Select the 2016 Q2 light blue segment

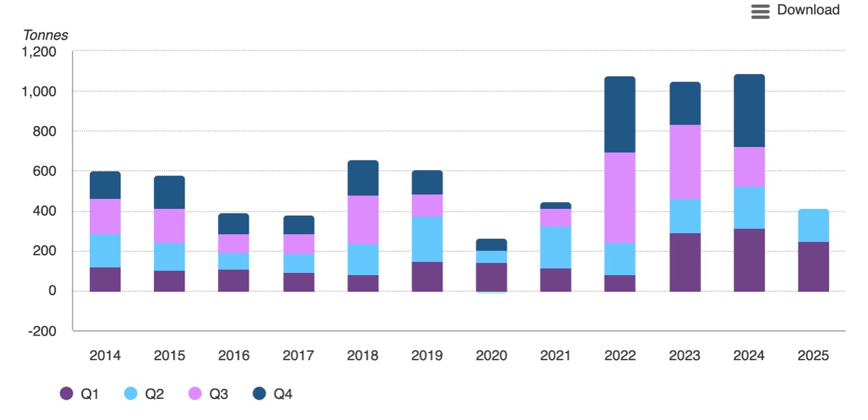pyautogui.click(x=234, y=261)
